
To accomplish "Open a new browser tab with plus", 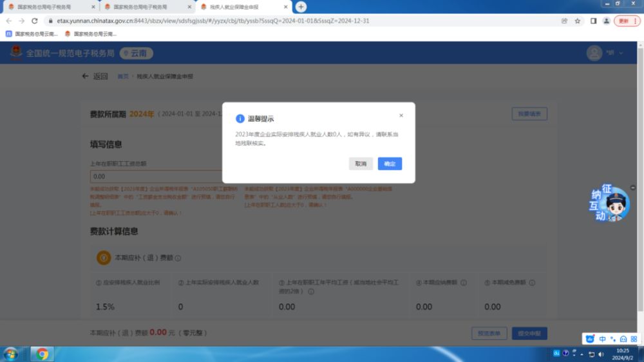I will 301,6.
